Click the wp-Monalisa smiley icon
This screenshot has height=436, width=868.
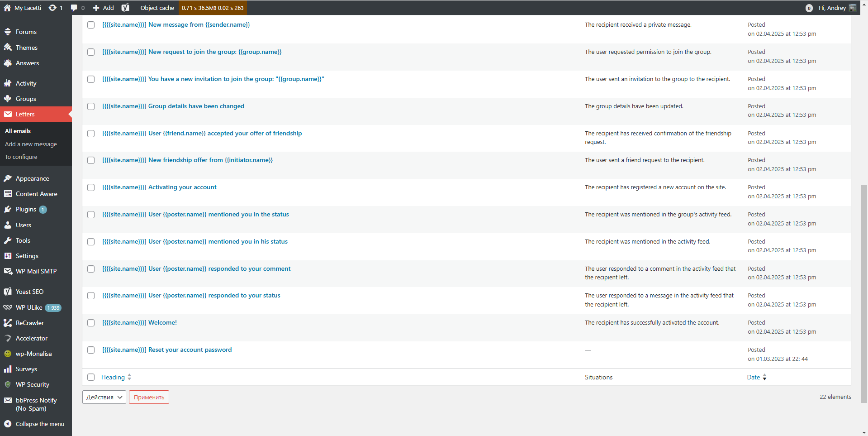coord(8,354)
